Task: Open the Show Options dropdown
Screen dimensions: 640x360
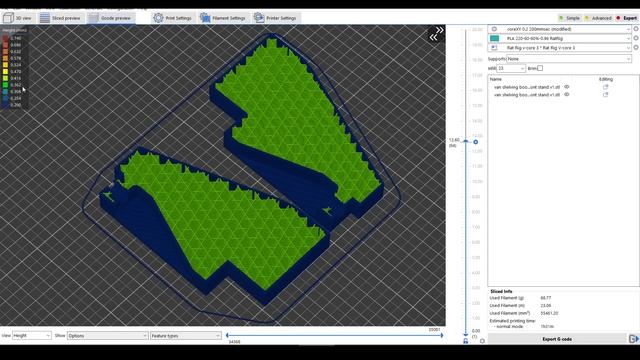Action: tap(107, 336)
